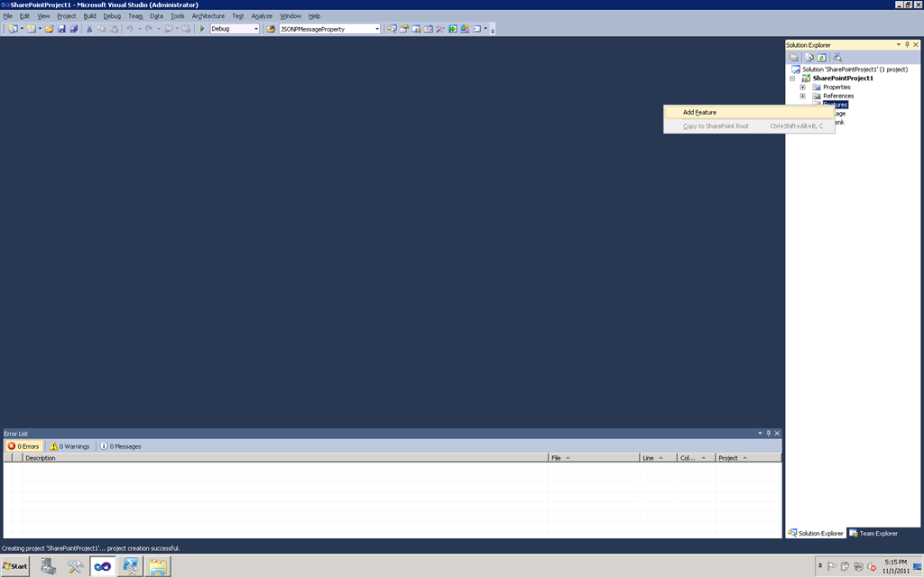Start debugging with the green play arrow
Viewport: 924px width, 578px height.
tap(202, 28)
